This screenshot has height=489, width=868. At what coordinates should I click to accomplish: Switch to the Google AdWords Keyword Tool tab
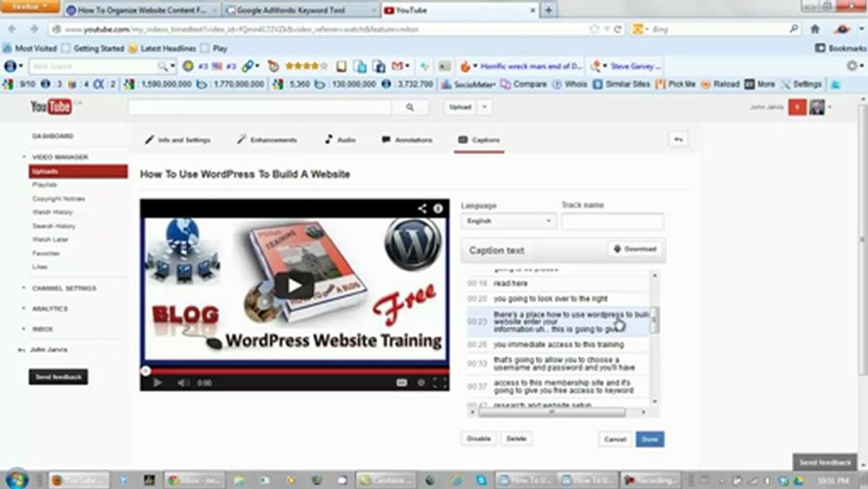click(x=301, y=10)
